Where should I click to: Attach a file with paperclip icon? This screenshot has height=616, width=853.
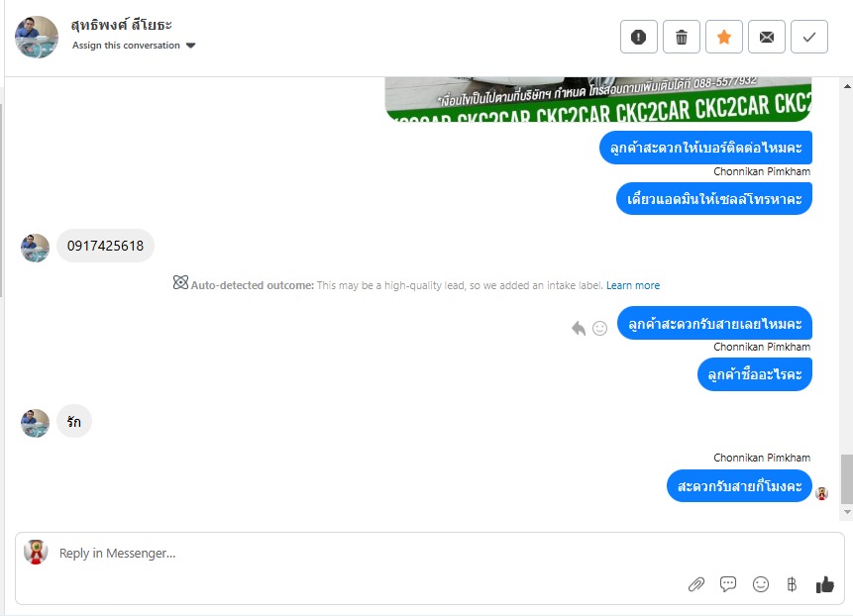point(695,584)
